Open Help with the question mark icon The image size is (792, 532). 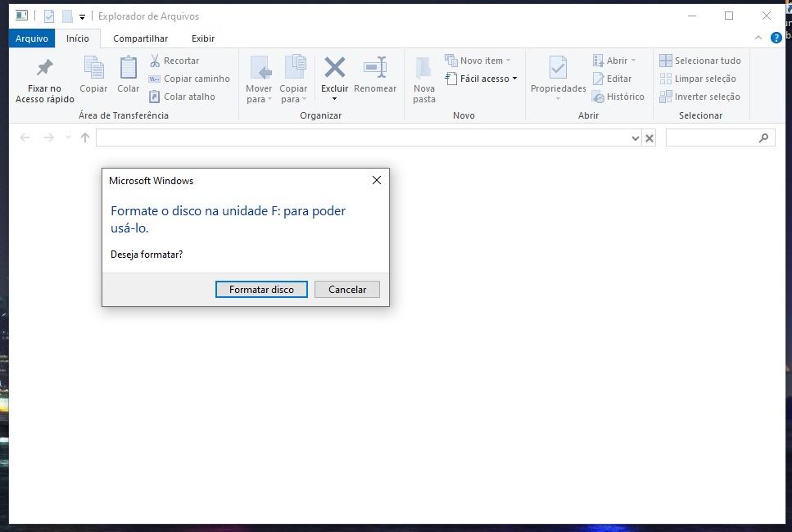coord(776,38)
